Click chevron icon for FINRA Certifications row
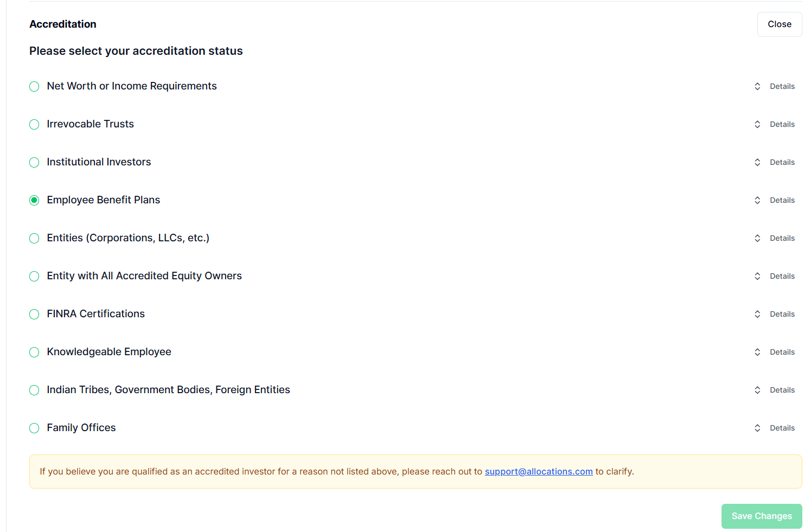The image size is (811, 532). (x=757, y=315)
